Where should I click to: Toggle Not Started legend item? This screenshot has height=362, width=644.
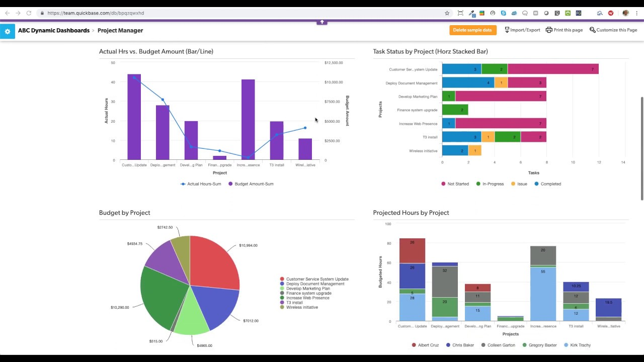pyautogui.click(x=455, y=184)
